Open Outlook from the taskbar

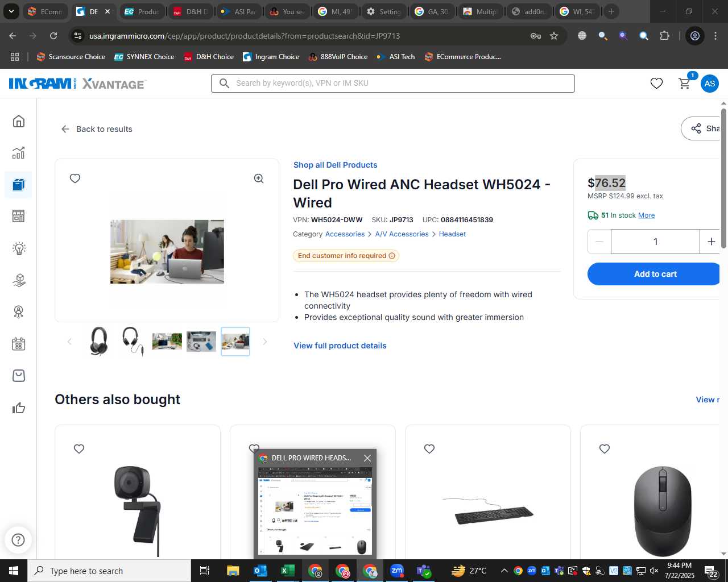[260, 571]
